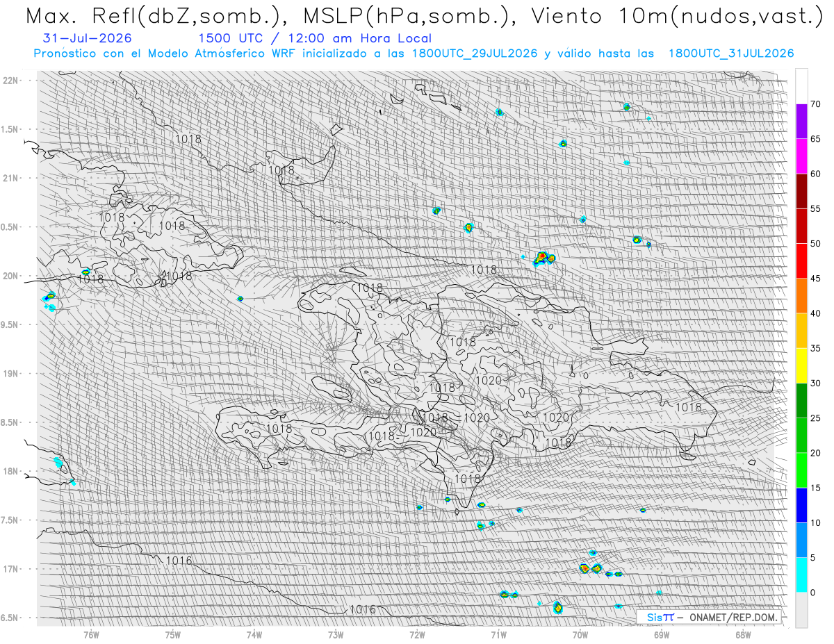Click the '1800UTC_31JUL2026' valid-until timestamp

730,53
